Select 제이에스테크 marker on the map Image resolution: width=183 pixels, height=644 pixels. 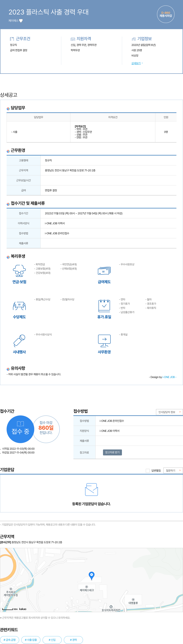87,587
